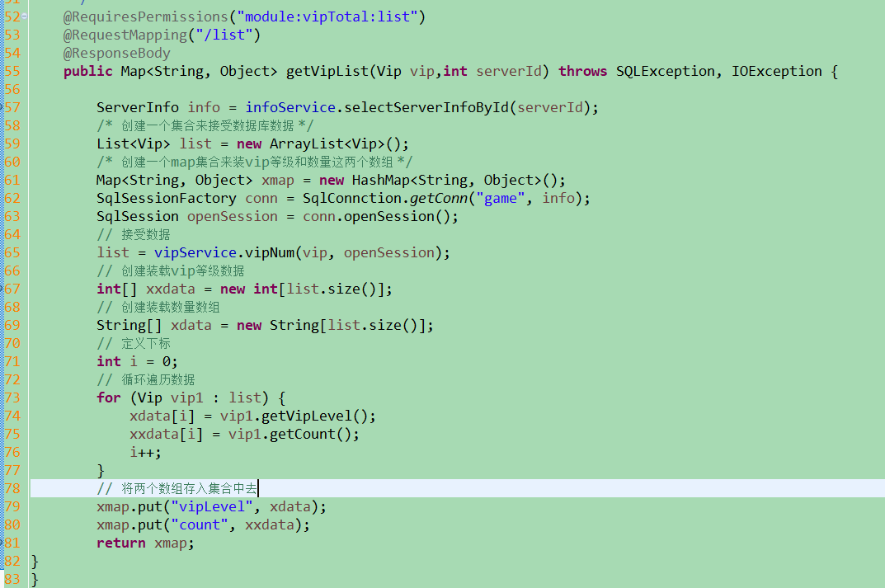
Task: Click the "game" string literal
Action: pyautogui.click(x=501, y=198)
